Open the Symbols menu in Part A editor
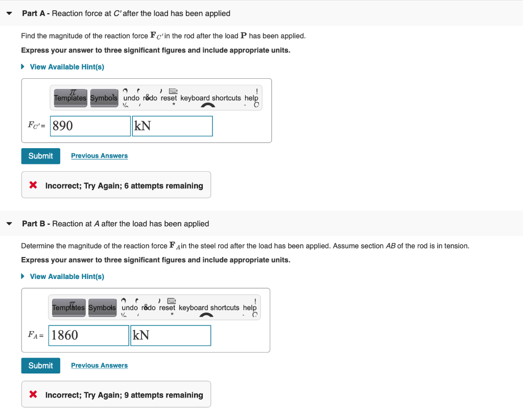The image size is (523, 420). pos(104,98)
